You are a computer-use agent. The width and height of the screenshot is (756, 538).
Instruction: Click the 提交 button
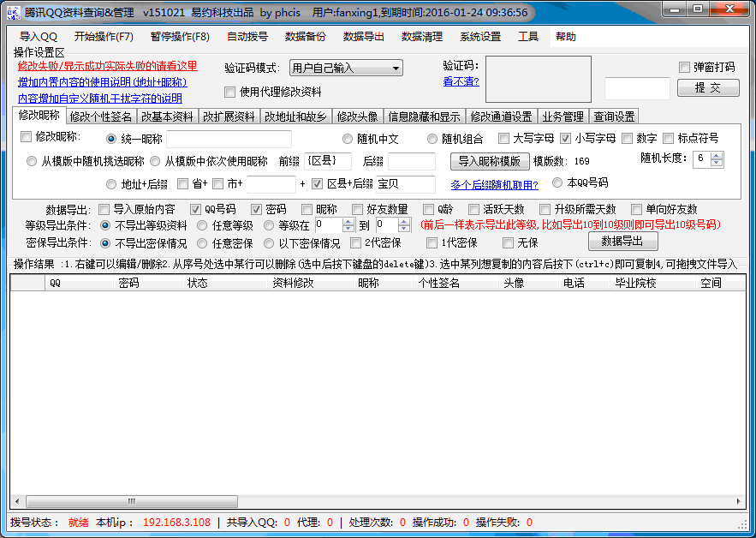pos(708,88)
